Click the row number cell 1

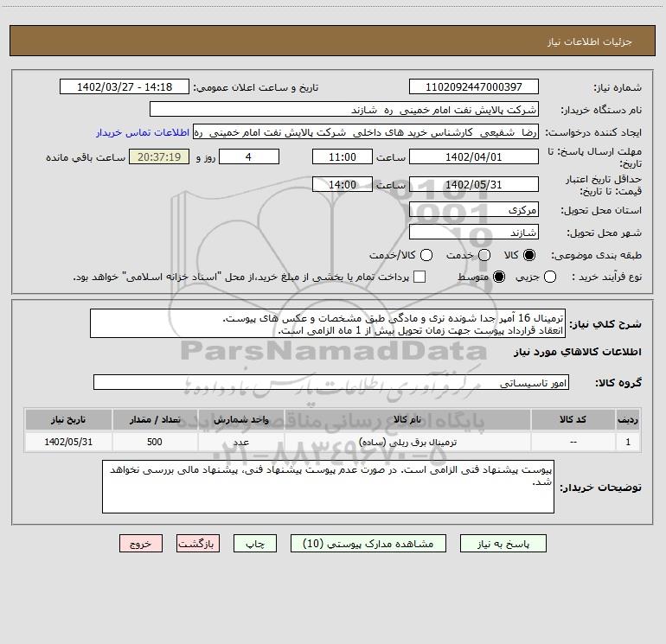click(x=628, y=442)
